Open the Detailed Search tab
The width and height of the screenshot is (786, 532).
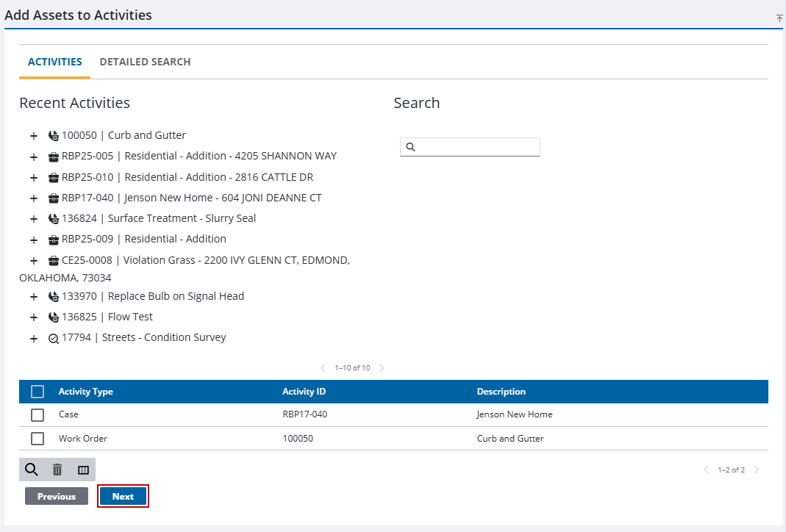145,62
